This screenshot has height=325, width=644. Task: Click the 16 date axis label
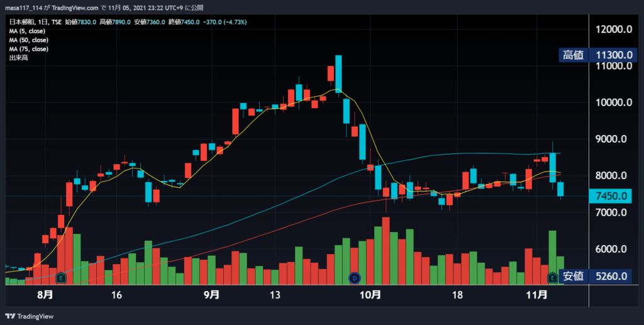point(116,295)
